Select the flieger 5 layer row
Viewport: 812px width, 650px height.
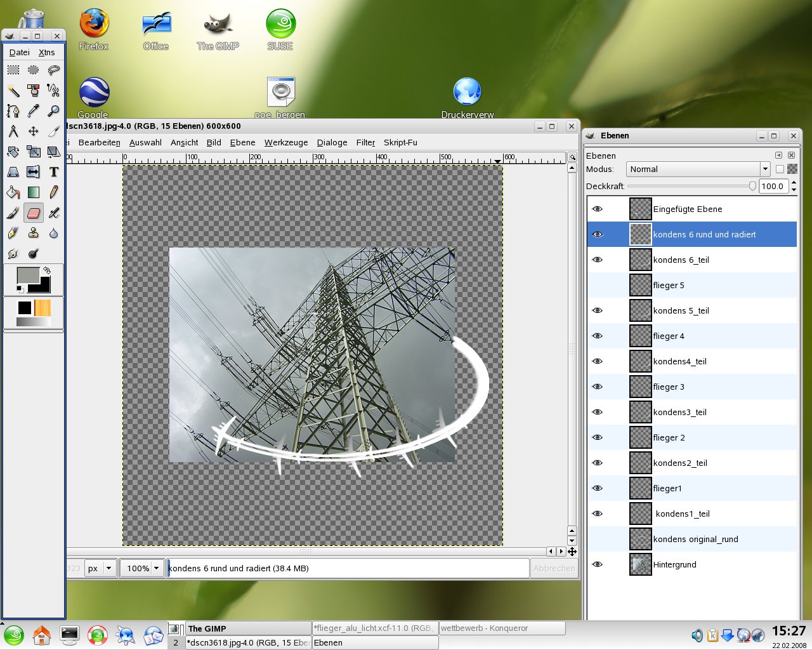click(x=692, y=285)
